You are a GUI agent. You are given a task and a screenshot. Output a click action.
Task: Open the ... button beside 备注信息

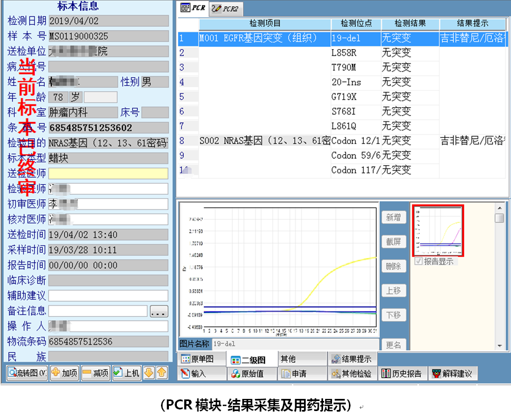click(x=160, y=311)
